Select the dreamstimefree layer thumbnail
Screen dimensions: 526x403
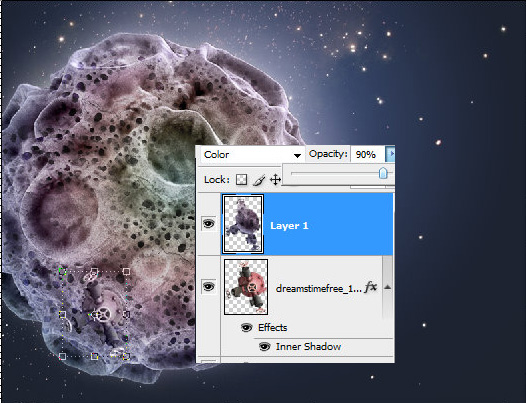[246, 287]
